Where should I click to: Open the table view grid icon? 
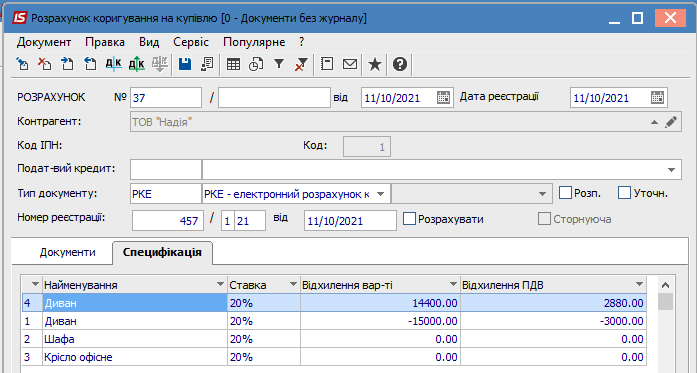[x=233, y=64]
